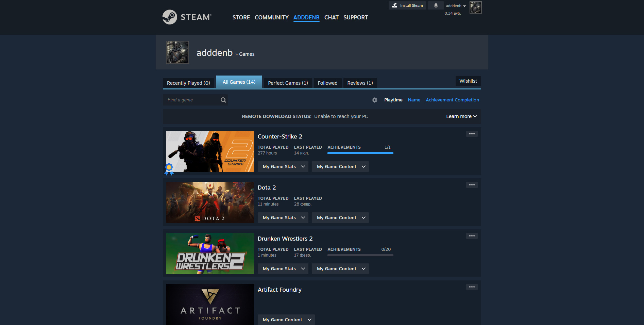Switch to the Recently Played (0) tab
Viewport: 644px width, 325px height.
coord(188,83)
